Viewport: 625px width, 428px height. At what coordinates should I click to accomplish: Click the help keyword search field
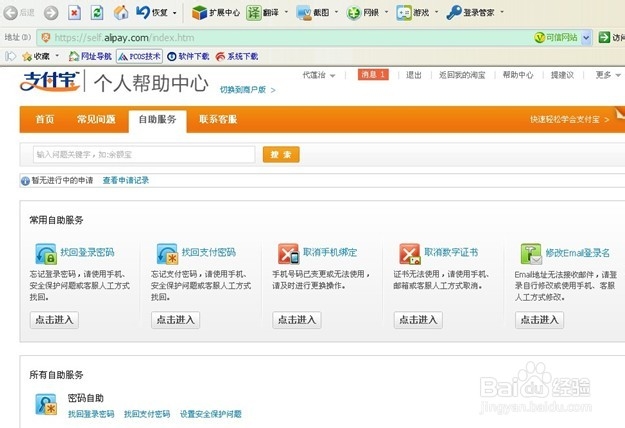click(144, 155)
